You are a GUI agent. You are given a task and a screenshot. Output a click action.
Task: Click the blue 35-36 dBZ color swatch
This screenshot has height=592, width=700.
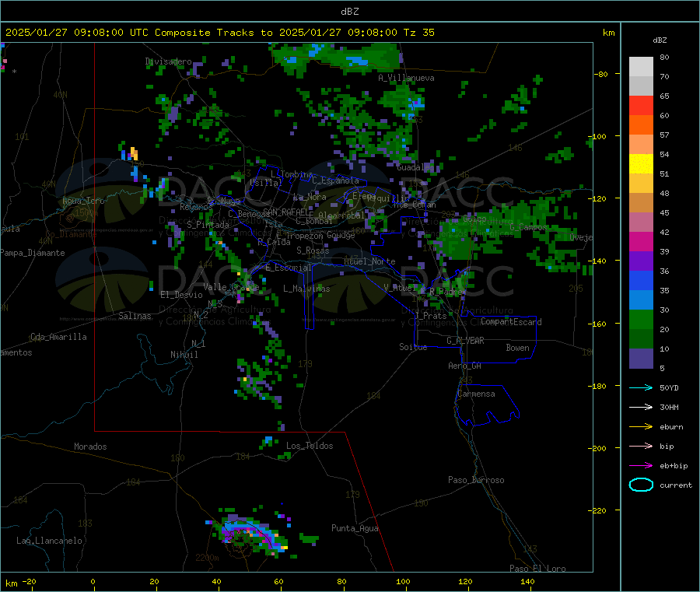(641, 280)
